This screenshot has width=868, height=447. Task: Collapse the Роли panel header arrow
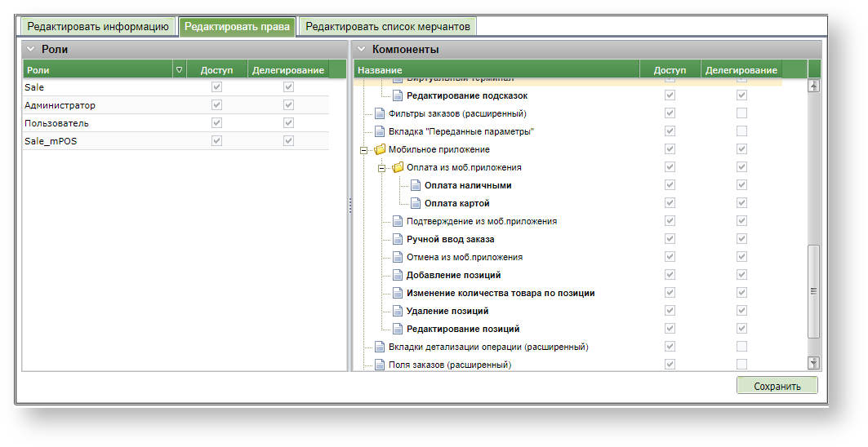point(30,49)
